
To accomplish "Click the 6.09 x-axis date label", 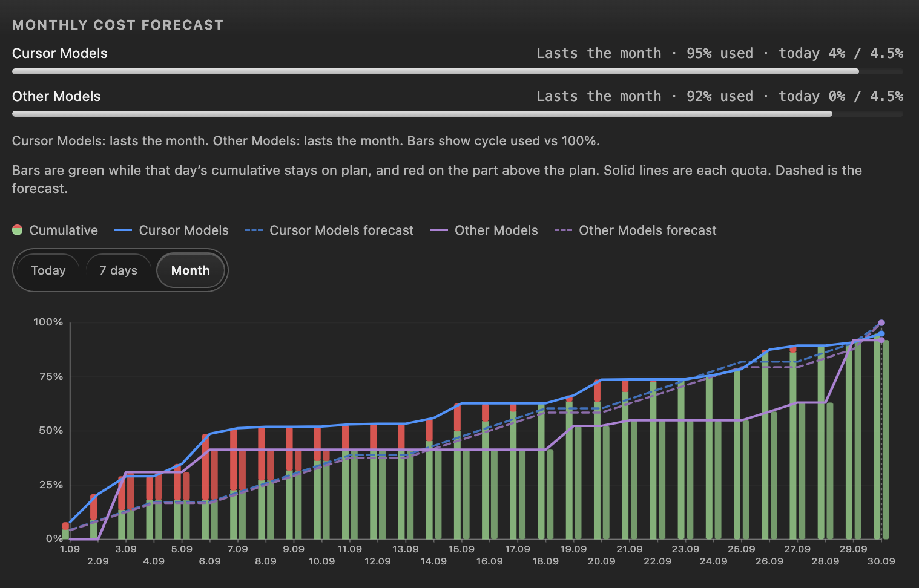I will [x=209, y=561].
